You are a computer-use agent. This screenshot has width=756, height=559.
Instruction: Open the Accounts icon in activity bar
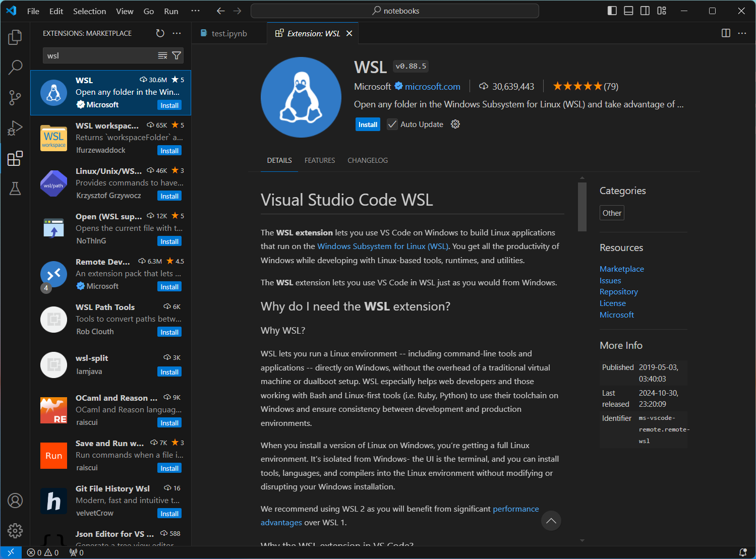tap(15, 501)
